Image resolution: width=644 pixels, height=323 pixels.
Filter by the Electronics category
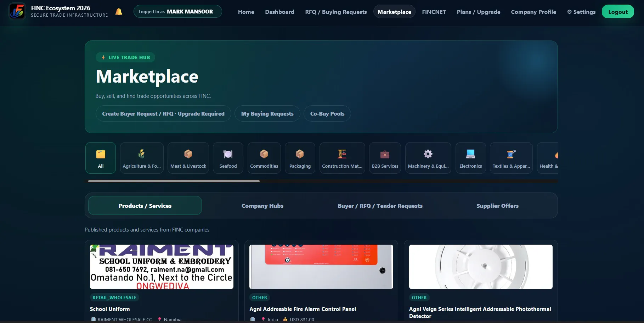(x=471, y=158)
